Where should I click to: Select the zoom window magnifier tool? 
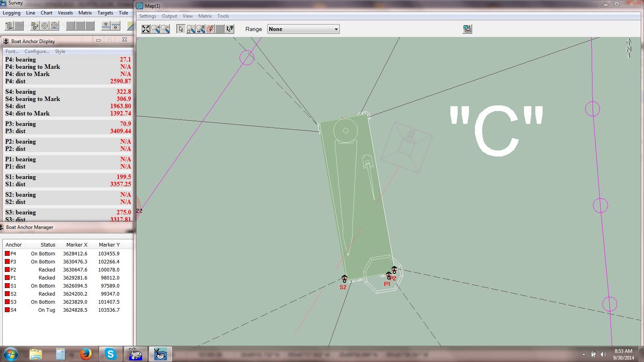[190, 29]
